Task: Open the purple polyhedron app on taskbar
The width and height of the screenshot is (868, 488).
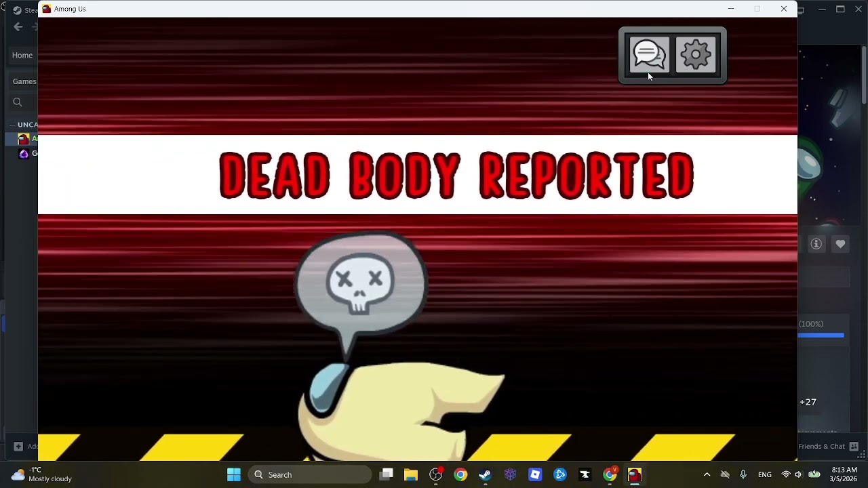Action: 510,474
